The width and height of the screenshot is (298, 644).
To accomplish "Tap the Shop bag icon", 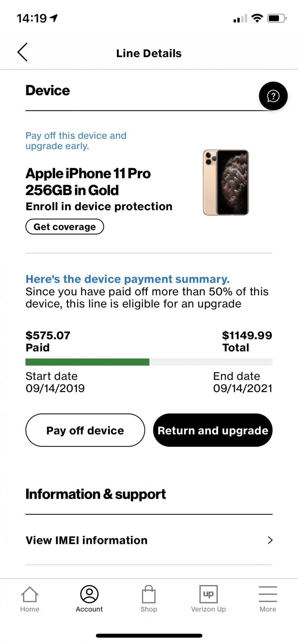I will [149, 594].
